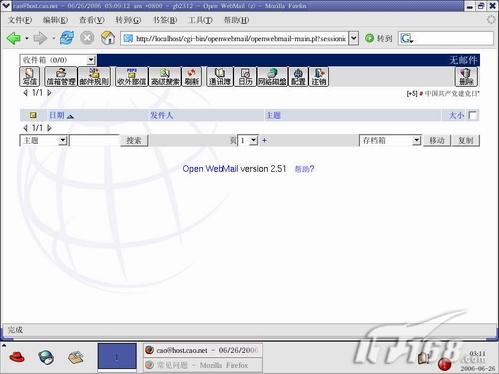Click the compose mail (写信) icon

click(30, 76)
